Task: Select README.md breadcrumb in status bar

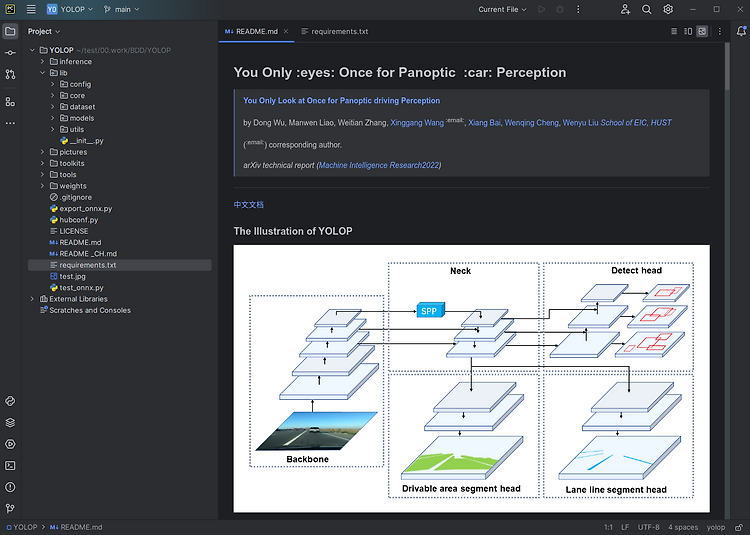Action: [x=77, y=527]
